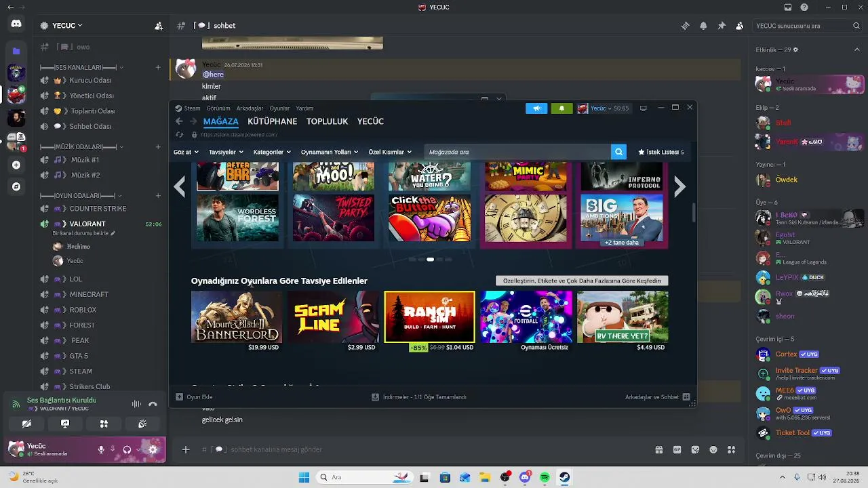
Task: Switch to the KÜTÜPHANE tab
Action: pos(273,121)
